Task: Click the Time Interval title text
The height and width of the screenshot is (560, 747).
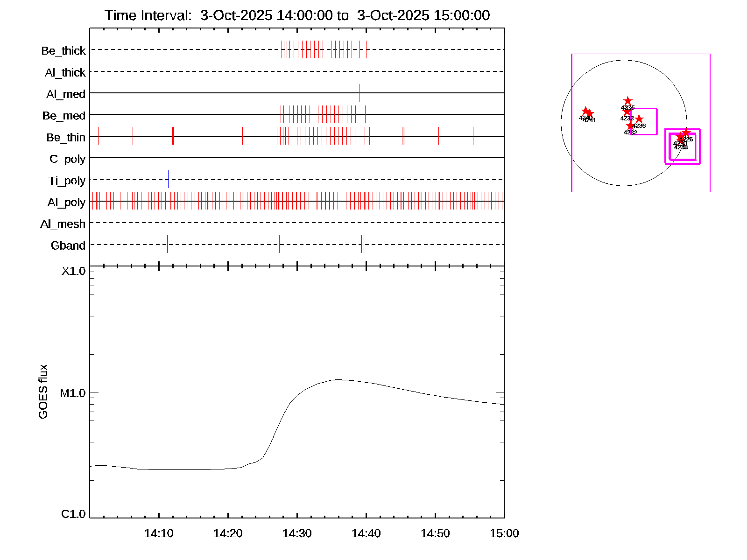Action: point(297,15)
